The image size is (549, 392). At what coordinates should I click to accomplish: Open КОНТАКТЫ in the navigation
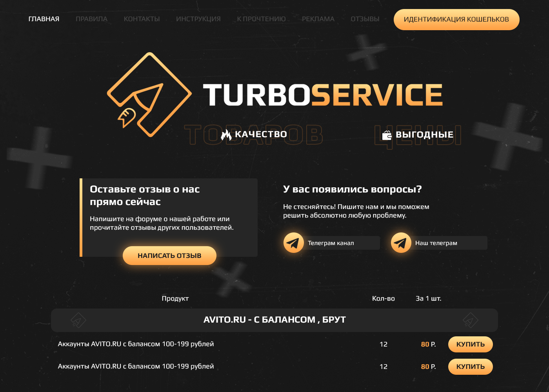tap(142, 19)
